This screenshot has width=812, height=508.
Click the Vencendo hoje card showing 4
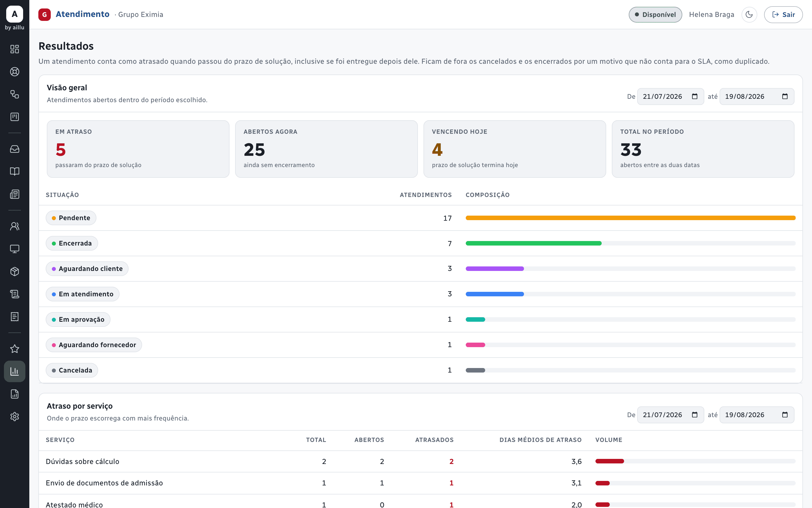(514, 149)
